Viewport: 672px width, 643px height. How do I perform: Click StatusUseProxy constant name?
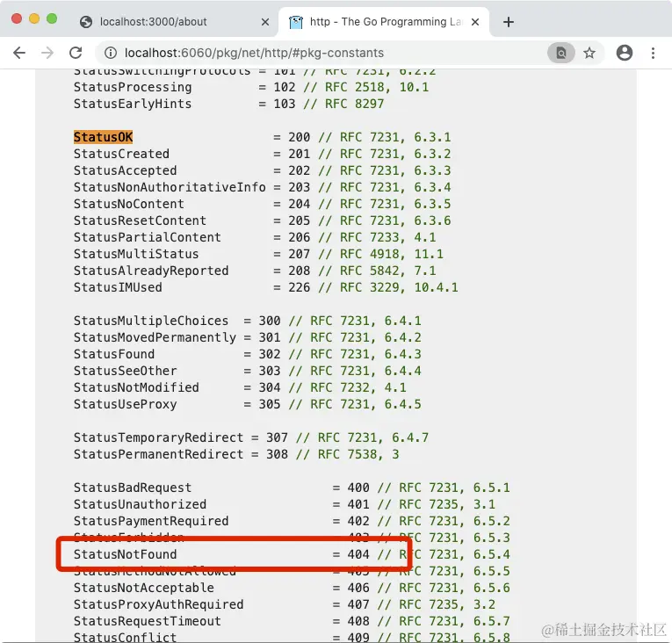(125, 405)
